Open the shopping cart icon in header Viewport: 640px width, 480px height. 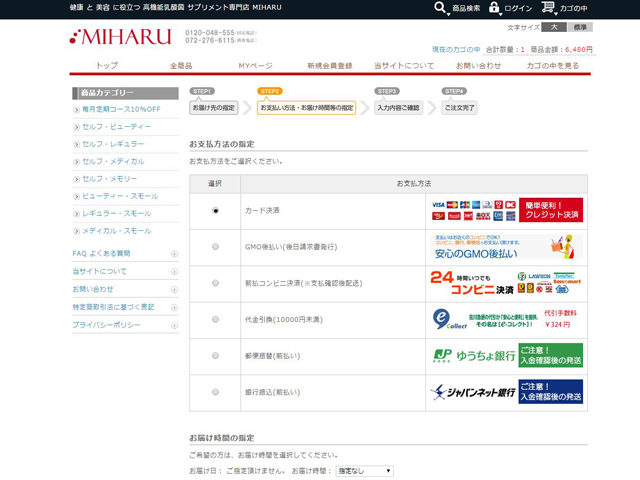point(548,7)
